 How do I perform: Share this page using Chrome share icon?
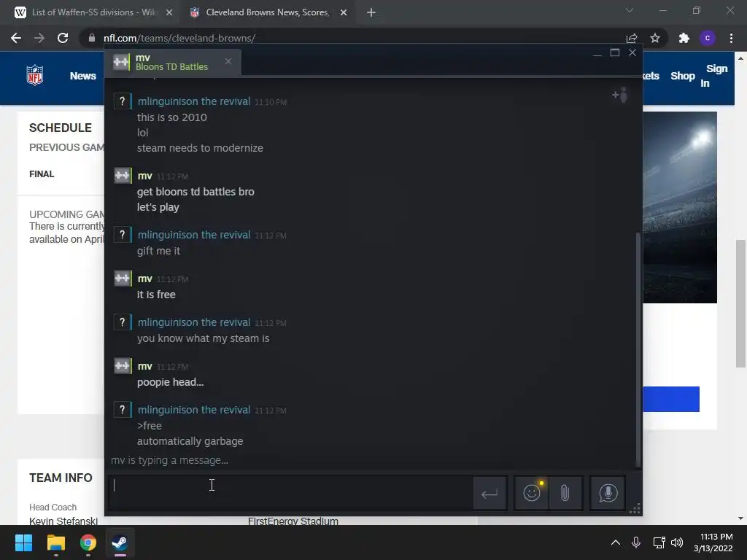[x=632, y=38]
